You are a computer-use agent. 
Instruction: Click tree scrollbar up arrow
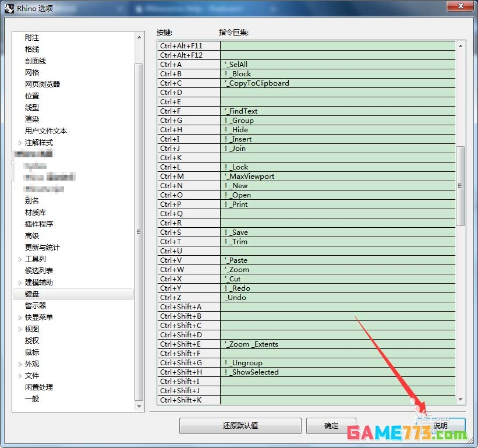[x=139, y=37]
